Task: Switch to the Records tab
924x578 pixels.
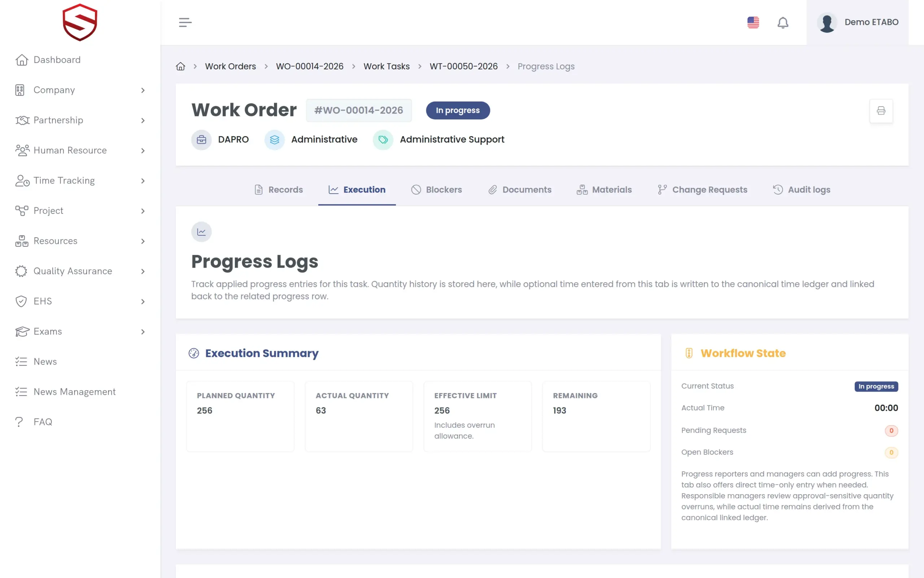Action: tap(278, 190)
